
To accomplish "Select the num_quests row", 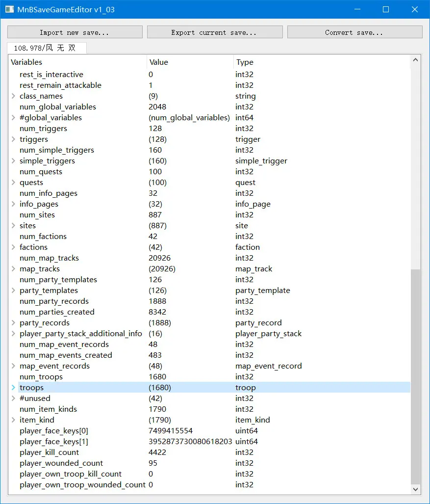I will 209,172.
